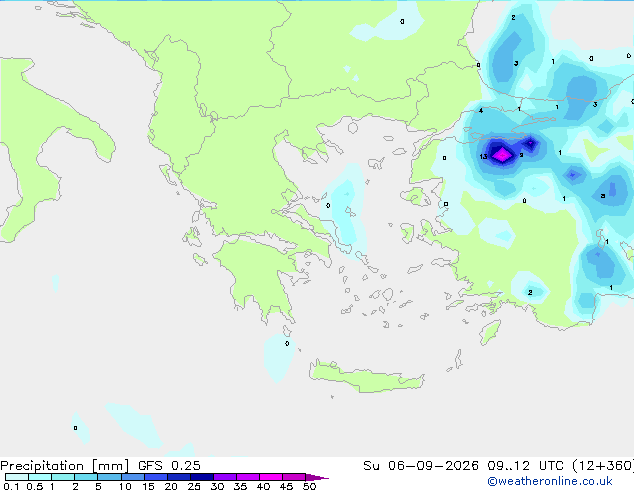Viewport: 634px width, 490px height.
Task: Select the 45–50 mm legend swatch
Action: (294, 477)
